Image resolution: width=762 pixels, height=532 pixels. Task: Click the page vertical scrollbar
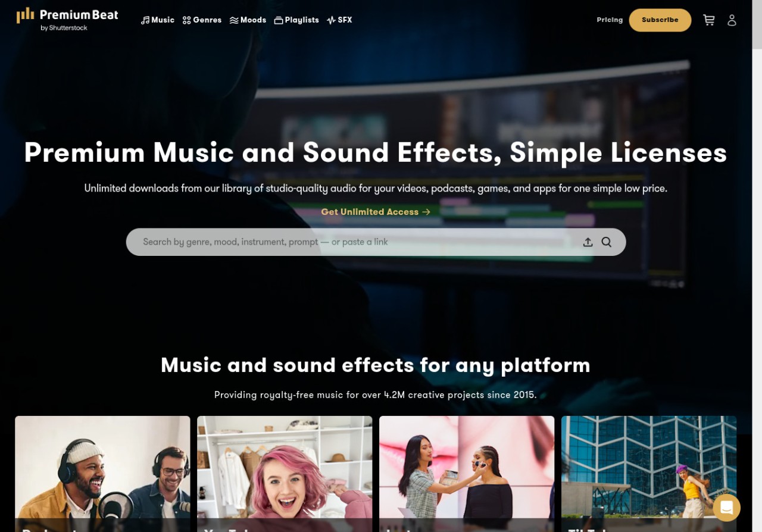(x=757, y=268)
